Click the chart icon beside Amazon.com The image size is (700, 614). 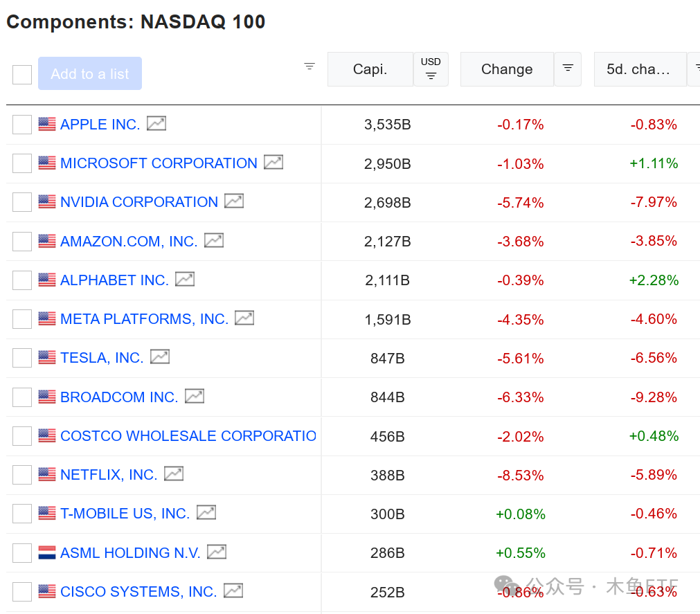[x=214, y=241]
